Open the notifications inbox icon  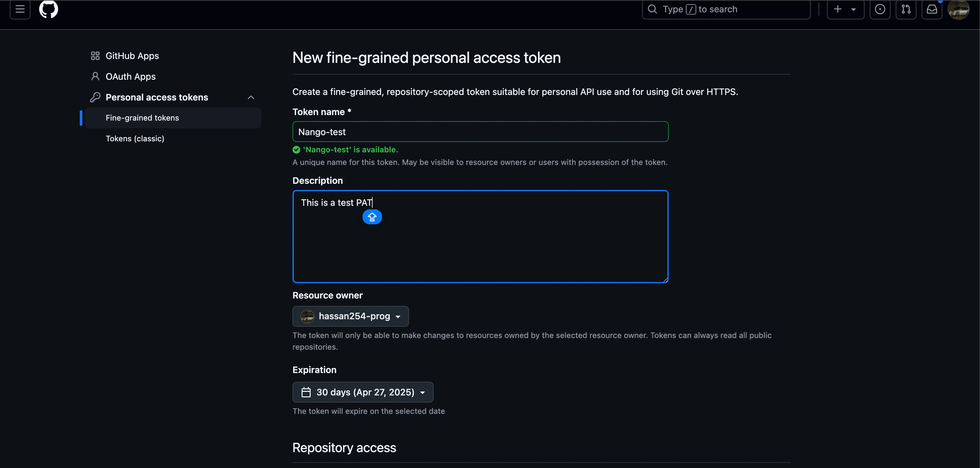tap(932, 9)
